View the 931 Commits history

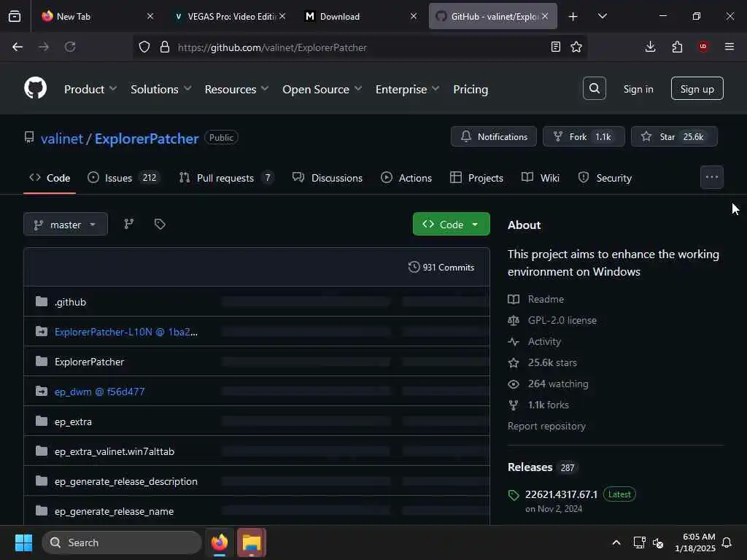[x=441, y=267]
